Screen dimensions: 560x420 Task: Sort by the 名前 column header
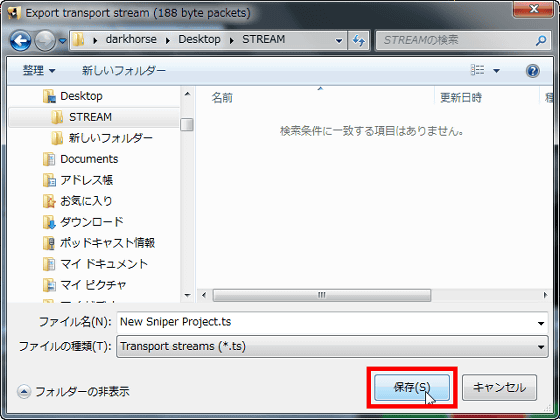[x=222, y=98]
